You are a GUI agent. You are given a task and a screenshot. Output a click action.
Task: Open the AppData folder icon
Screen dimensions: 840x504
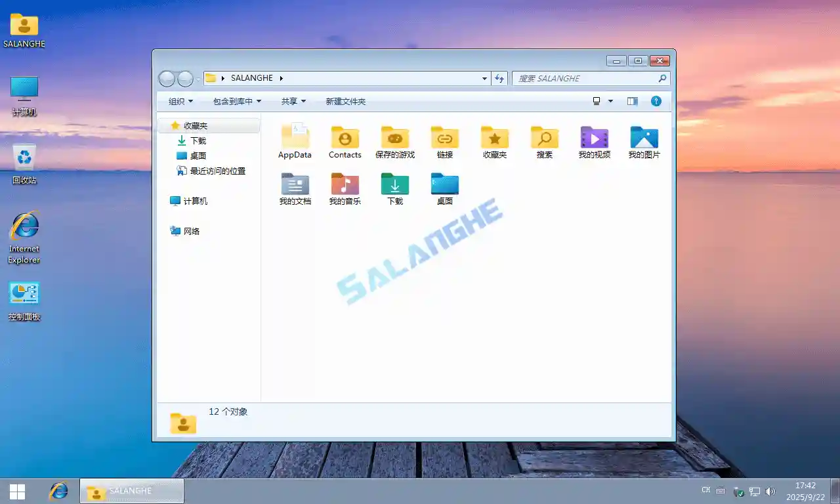[x=295, y=137]
